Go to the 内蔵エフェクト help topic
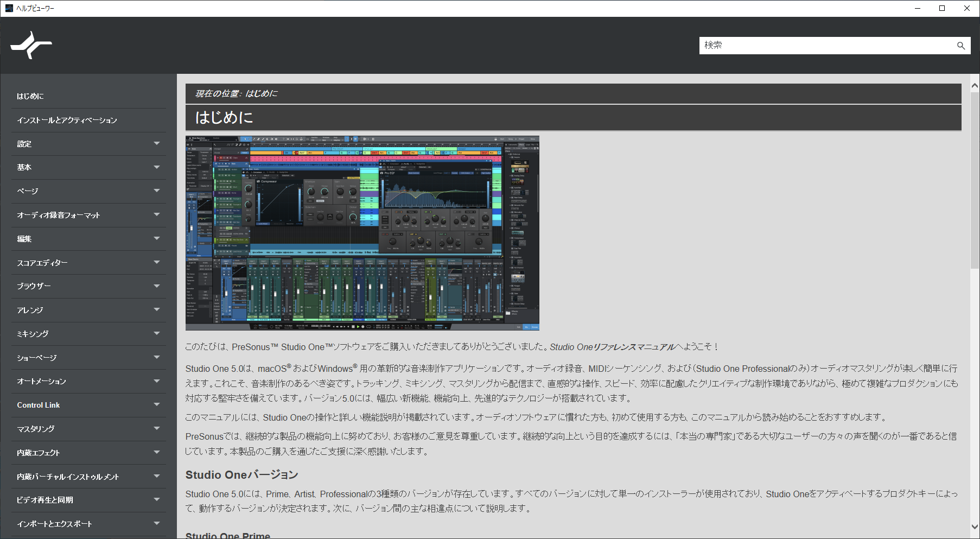This screenshot has height=539, width=980. [38, 453]
